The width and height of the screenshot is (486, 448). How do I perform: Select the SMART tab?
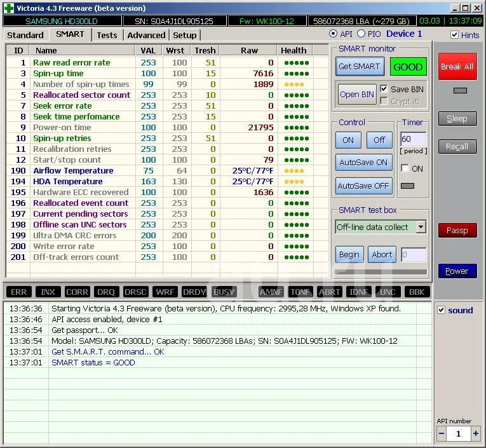coord(70,34)
